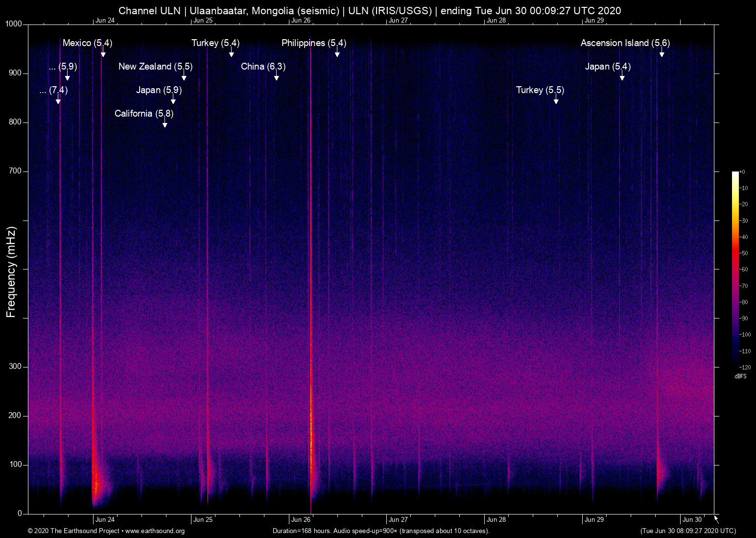Select the Jun 24 label on top axis
Image resolution: width=756 pixels, height=538 pixels.
click(x=105, y=21)
